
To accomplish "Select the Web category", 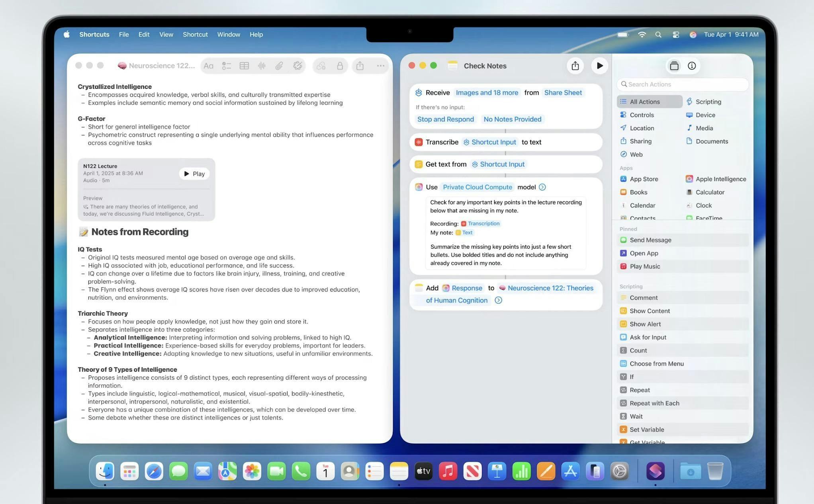I will [631, 154].
